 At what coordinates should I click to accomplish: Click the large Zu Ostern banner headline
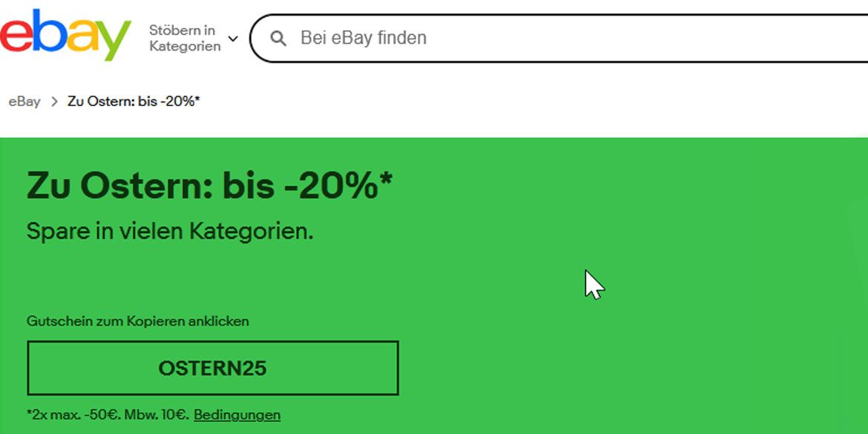209,186
